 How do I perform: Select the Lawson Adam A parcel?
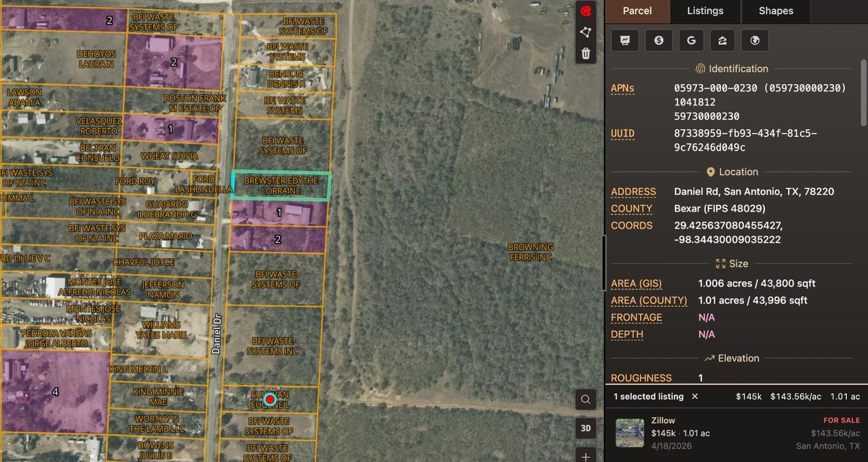24,97
